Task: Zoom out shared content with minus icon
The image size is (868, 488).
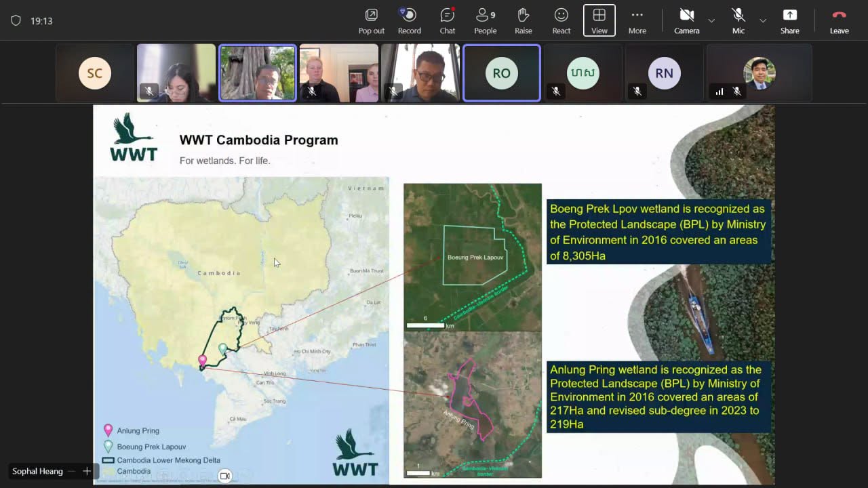Action: (71, 471)
